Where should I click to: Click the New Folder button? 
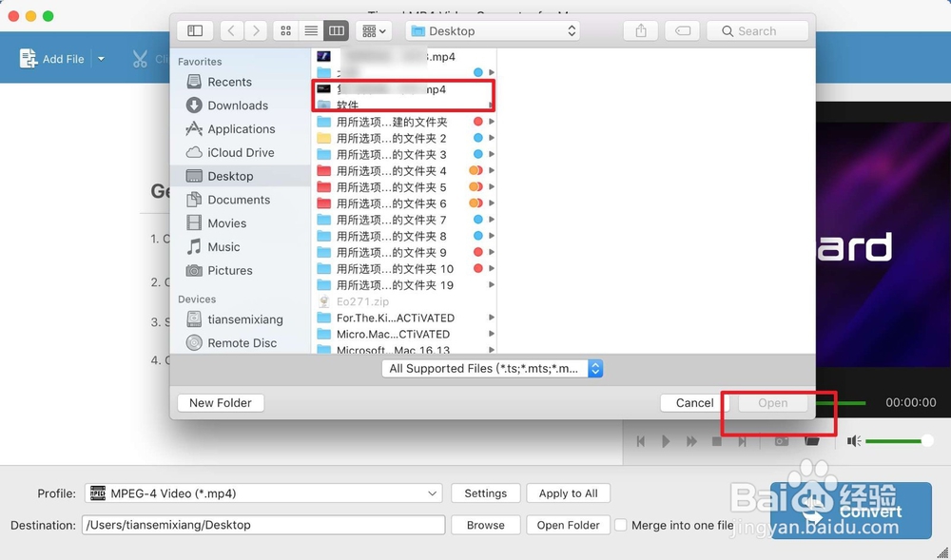coord(221,403)
